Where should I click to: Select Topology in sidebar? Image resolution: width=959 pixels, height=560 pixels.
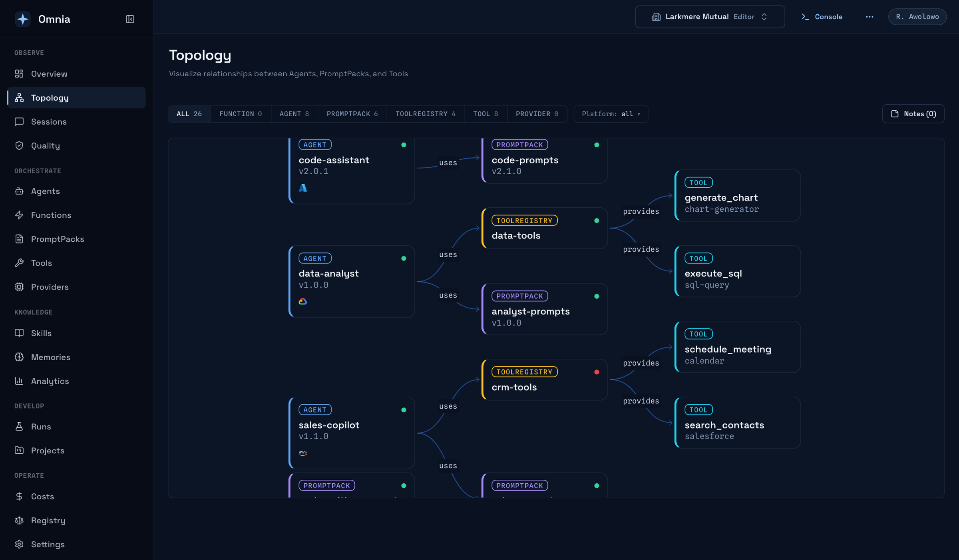pos(76,97)
